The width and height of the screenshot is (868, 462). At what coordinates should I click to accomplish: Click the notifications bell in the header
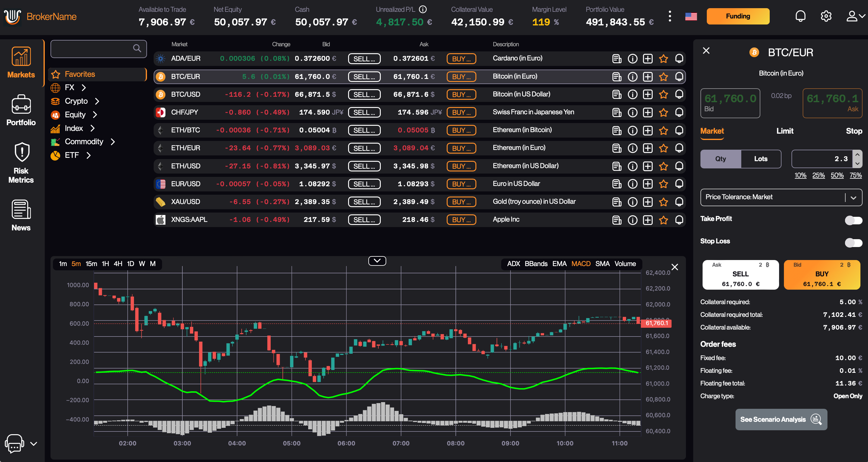[x=800, y=16]
